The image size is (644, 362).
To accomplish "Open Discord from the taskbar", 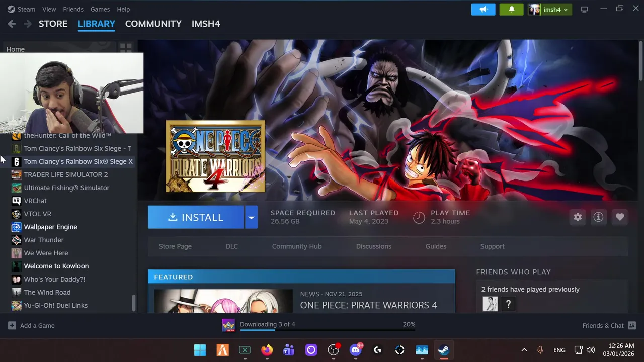I will click(356, 350).
